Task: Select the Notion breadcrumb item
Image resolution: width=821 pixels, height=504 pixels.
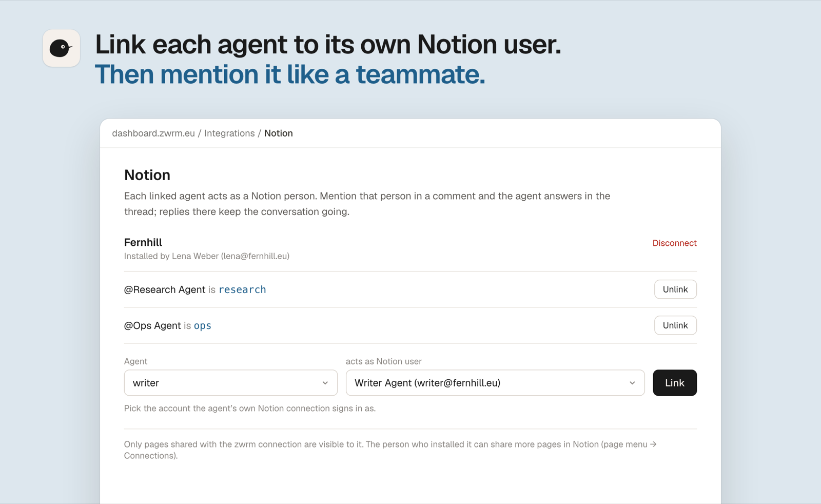Action: [279, 133]
